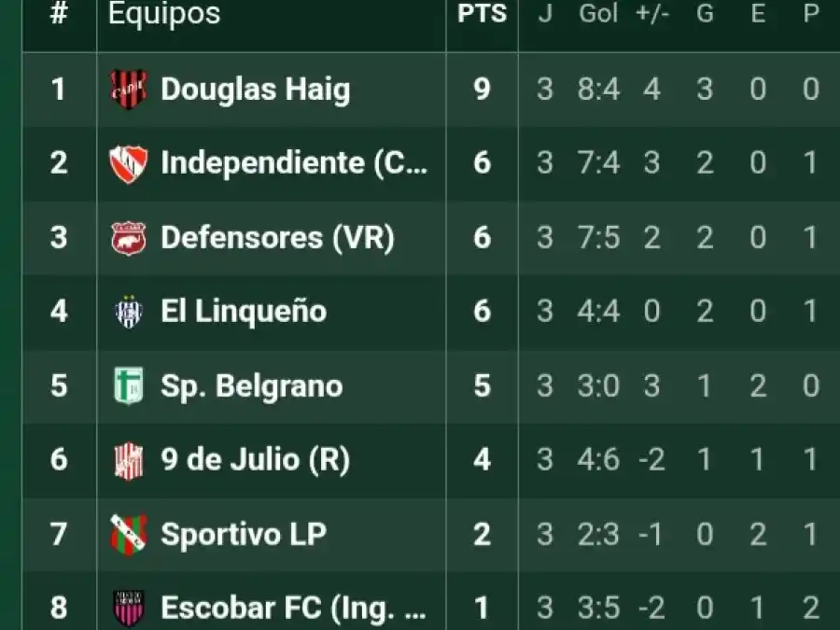Open the Douglas Haig team name link
Image resolution: width=840 pixels, height=630 pixels.
point(255,90)
